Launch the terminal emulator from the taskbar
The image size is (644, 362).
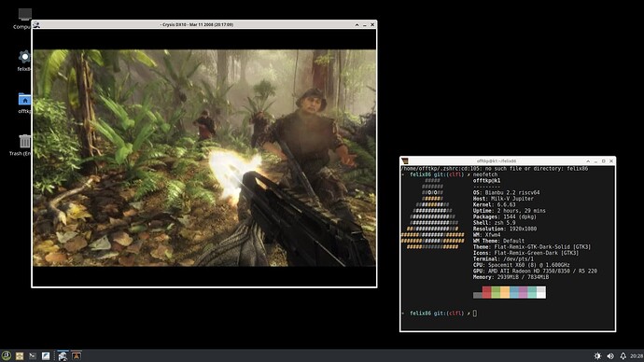(33, 355)
